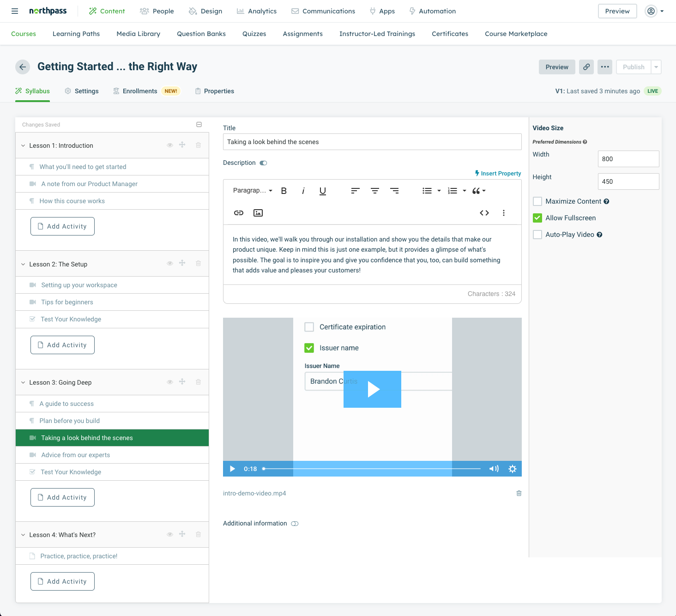Delete the intro-demo-video.mp4 file
The height and width of the screenshot is (616, 676).
519,493
